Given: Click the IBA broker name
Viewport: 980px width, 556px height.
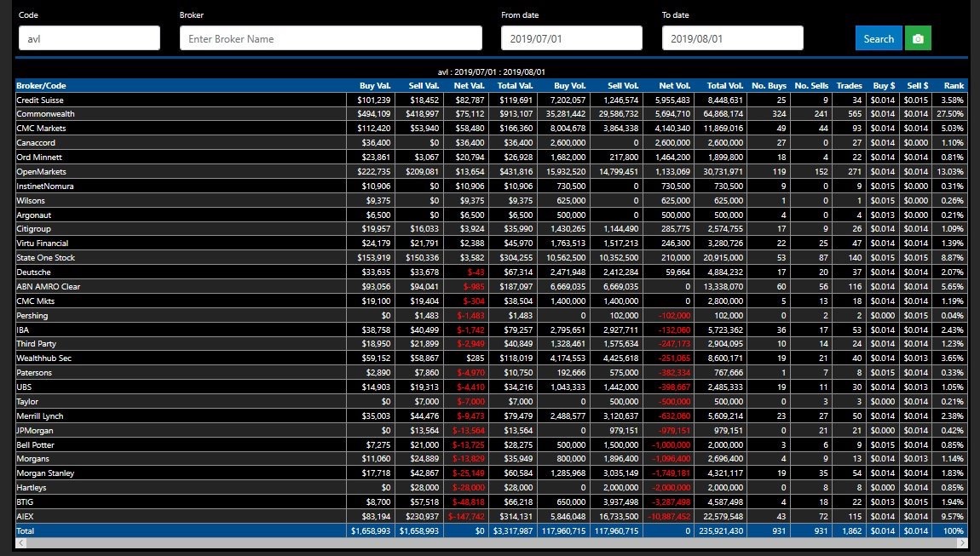Looking at the screenshot, I should [x=22, y=330].
